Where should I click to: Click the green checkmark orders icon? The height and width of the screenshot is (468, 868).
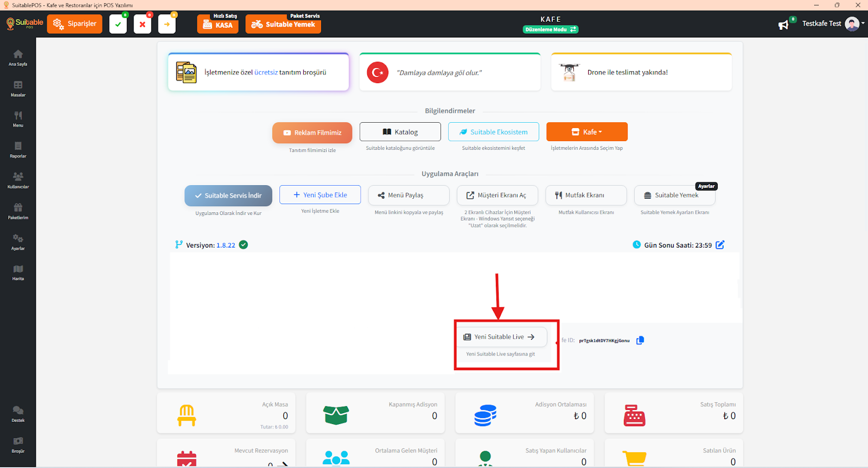pyautogui.click(x=118, y=24)
